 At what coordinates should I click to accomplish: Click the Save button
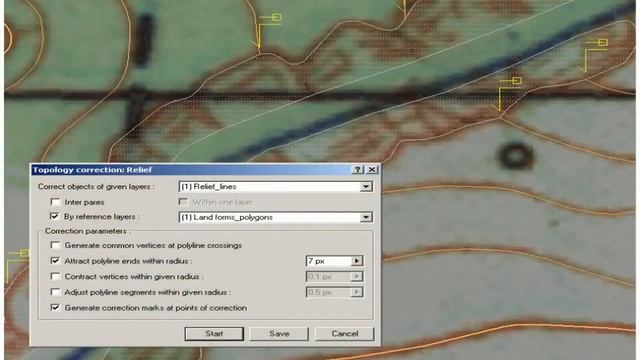pos(279,334)
